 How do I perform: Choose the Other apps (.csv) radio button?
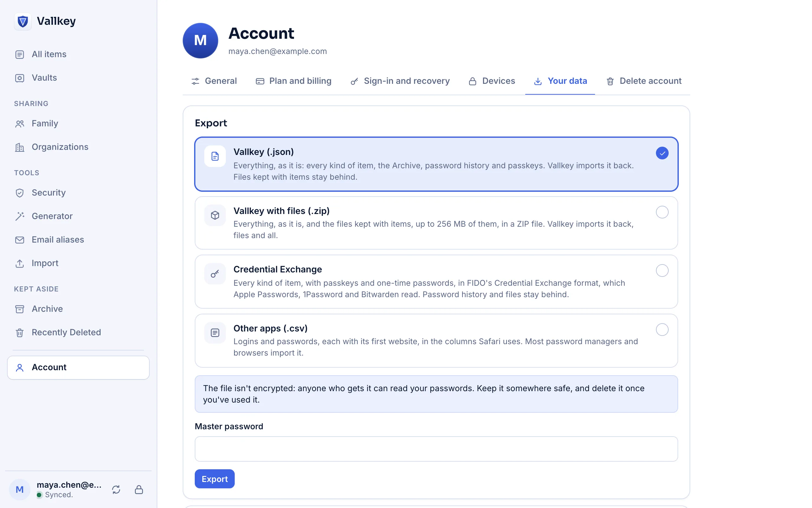662,330
